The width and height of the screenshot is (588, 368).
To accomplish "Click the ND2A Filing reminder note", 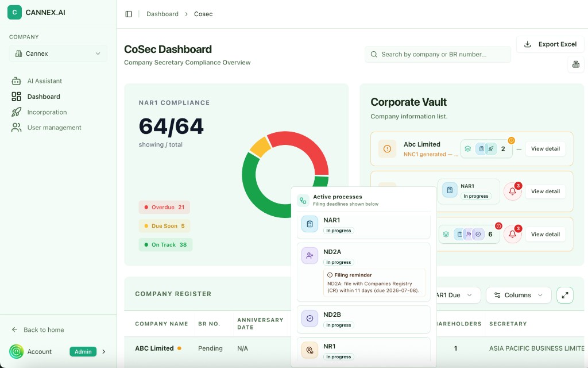I will point(374,282).
